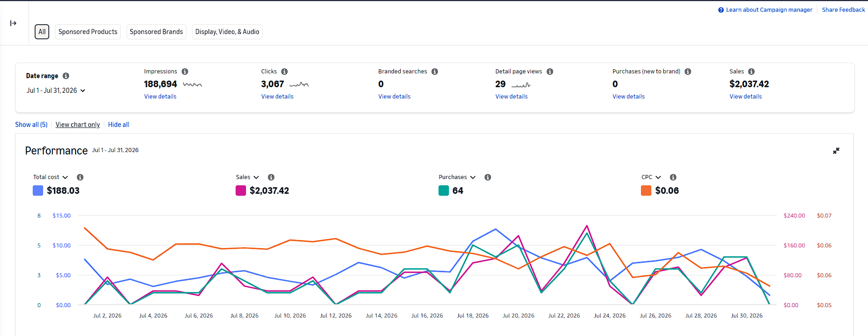The width and height of the screenshot is (868, 336).
Task: Open the Date range info icon
Action: click(x=66, y=76)
